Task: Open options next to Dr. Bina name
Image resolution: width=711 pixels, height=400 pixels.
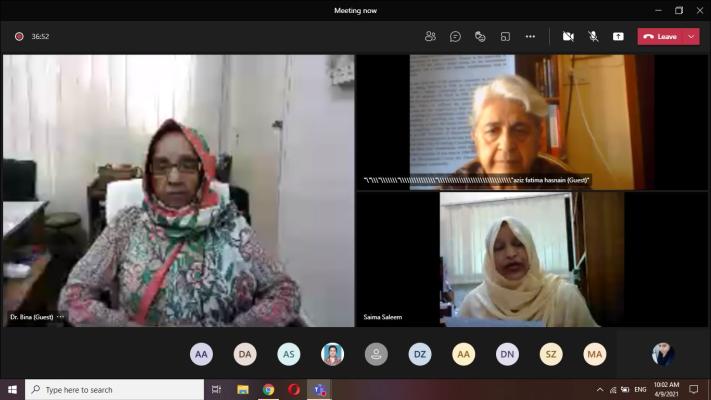Action: pos(61,317)
